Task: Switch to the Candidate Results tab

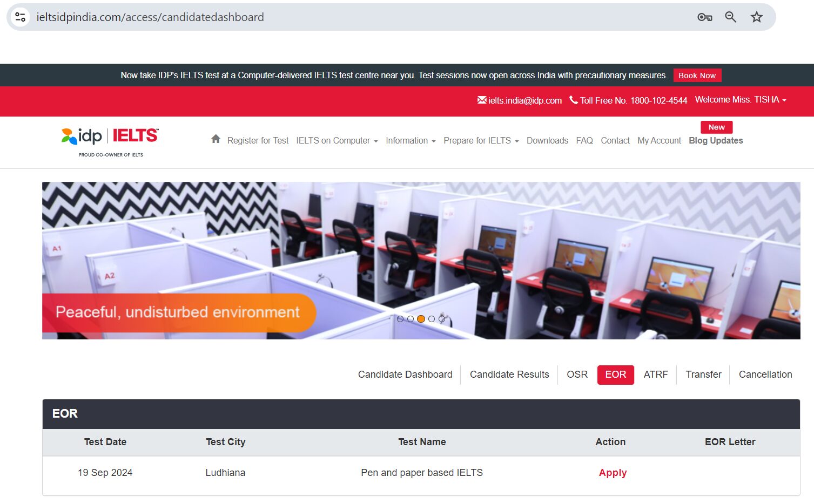Action: [x=509, y=374]
